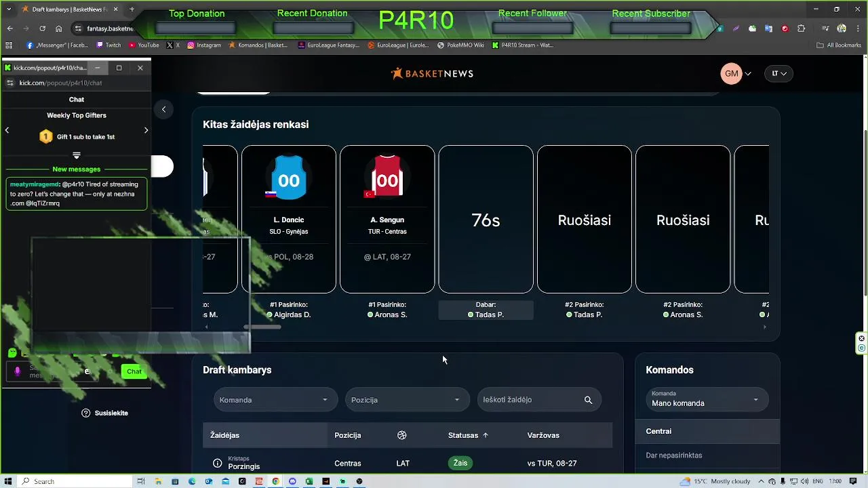This screenshot has width=868, height=488.
Task: Click the New messages divider in chat
Action: coord(76,169)
